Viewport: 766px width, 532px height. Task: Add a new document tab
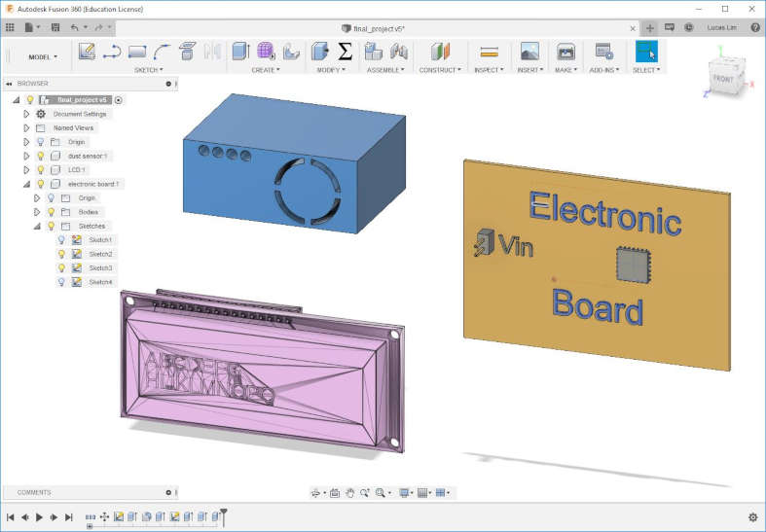(x=650, y=28)
